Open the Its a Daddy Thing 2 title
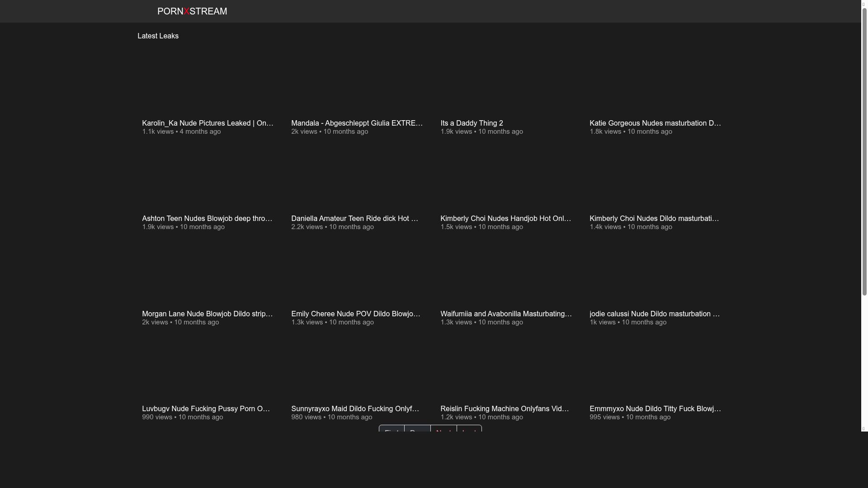868x488 pixels. pyautogui.click(x=472, y=123)
